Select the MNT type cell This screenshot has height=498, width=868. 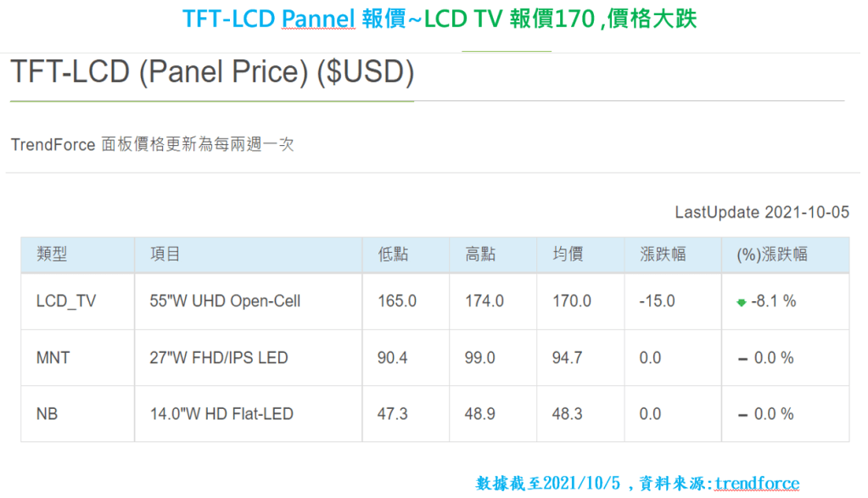point(53,358)
